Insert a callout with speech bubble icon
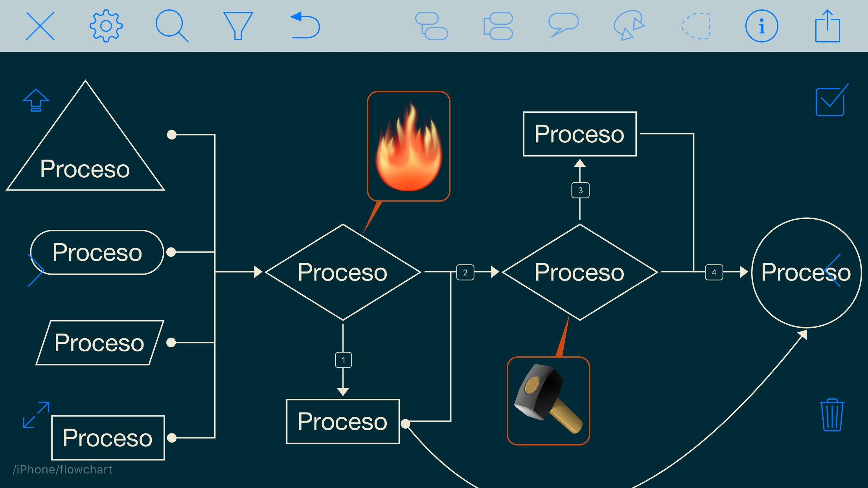This screenshot has height=488, width=868. 563,25
